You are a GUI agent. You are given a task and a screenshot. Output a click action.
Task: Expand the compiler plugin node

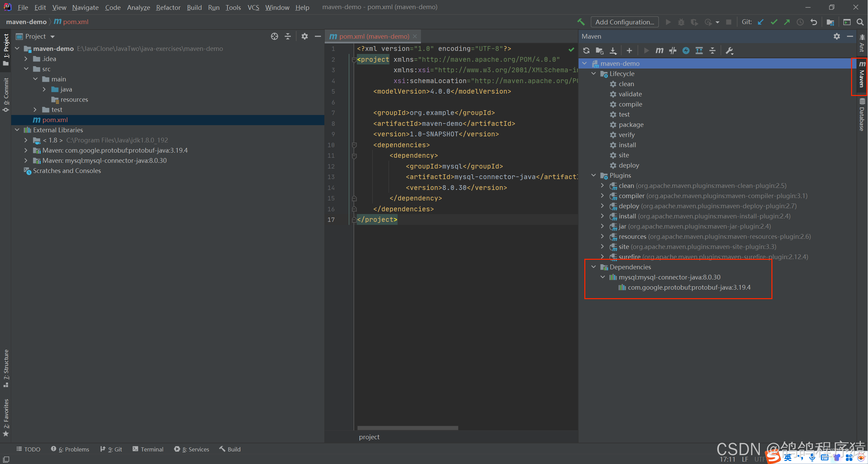click(602, 196)
